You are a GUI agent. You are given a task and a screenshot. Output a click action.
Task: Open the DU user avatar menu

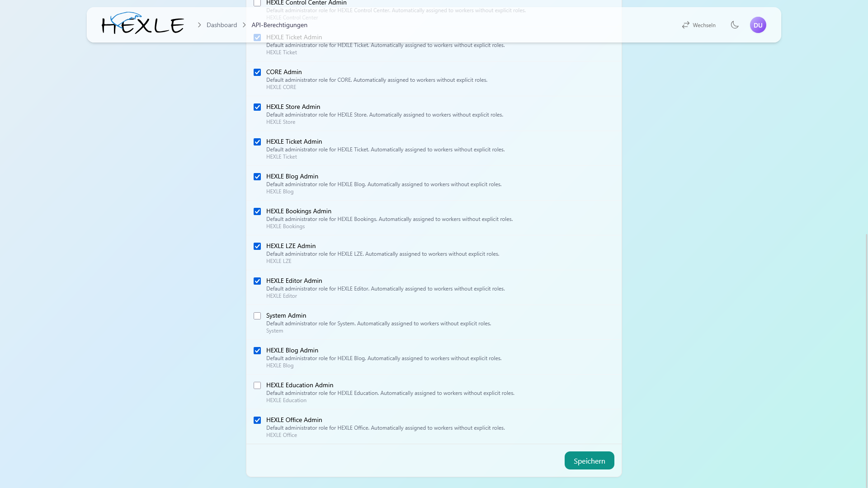[758, 25]
